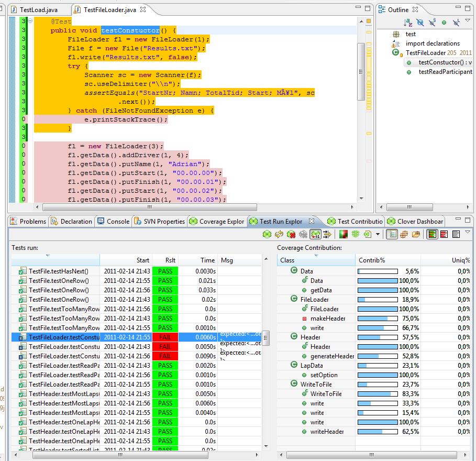Click green Clover run icon in toolbar

[x=267, y=234]
